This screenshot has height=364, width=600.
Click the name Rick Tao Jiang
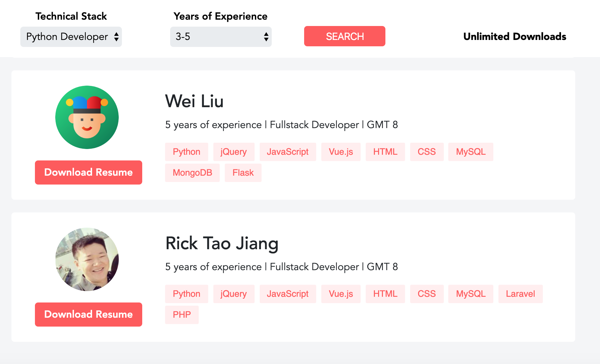click(x=222, y=244)
